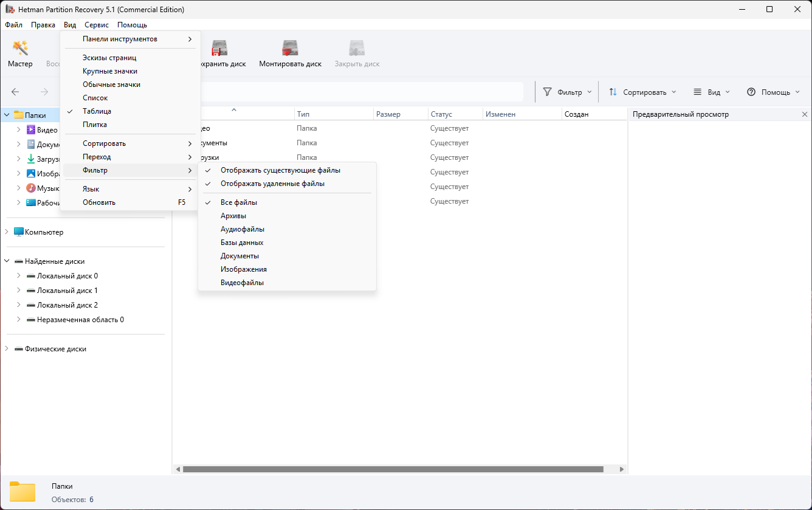Open the Сервис menu
The image size is (812, 510).
coord(97,25)
